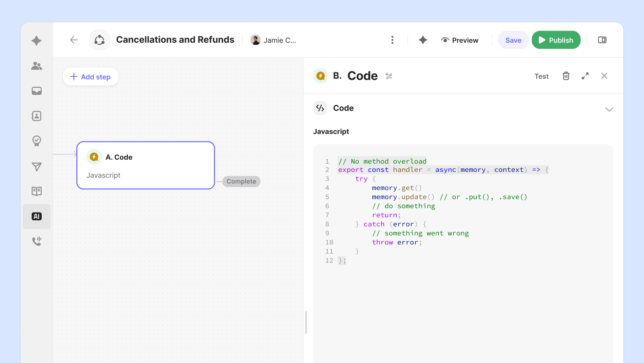
Task: Click the Publish button
Action: 556,40
